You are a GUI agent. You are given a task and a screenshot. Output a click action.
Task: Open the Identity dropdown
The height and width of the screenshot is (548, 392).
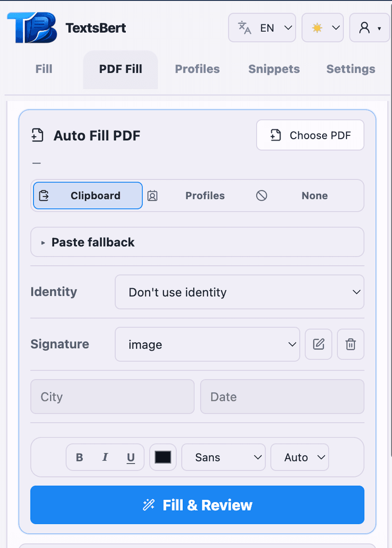(x=239, y=292)
